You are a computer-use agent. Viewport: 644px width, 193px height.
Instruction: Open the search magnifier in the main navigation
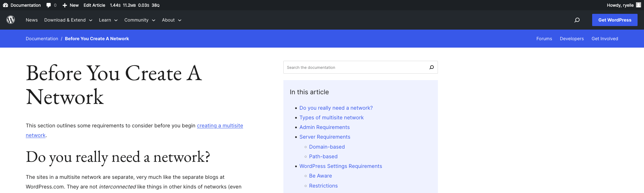point(577,20)
